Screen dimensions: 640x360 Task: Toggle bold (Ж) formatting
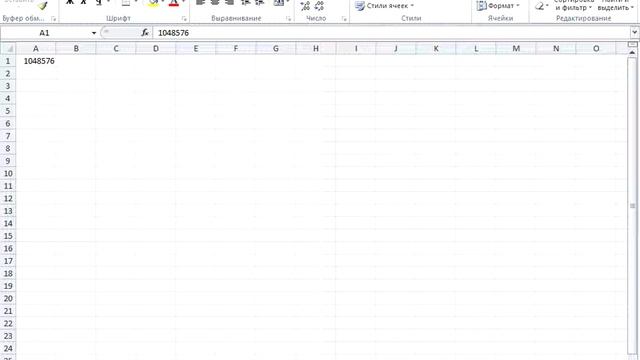tap(70, 3)
